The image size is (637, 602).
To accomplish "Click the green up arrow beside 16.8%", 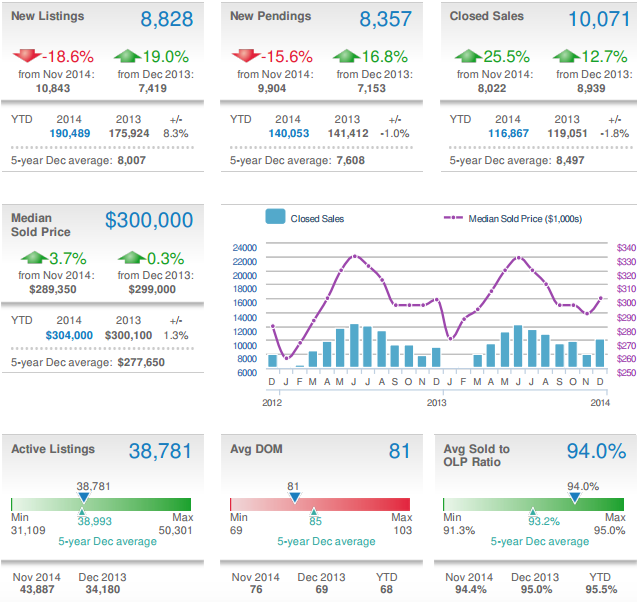I will point(346,56).
